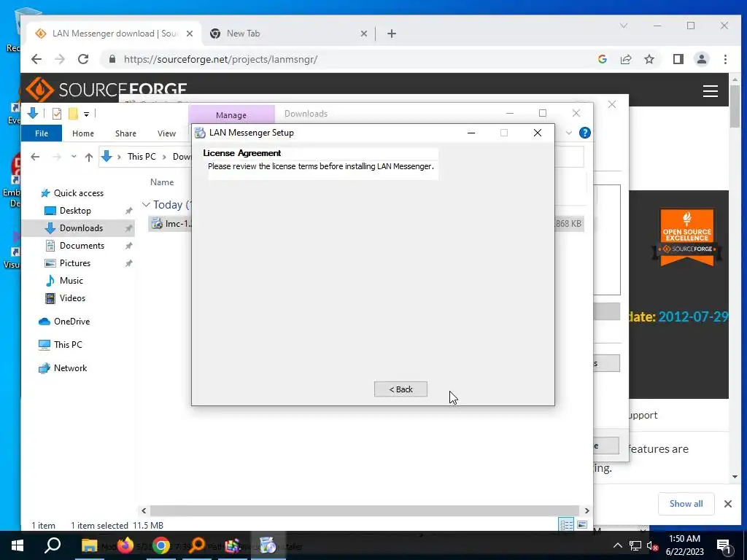Select Music in the navigation pane
747x560 pixels.
71,281
